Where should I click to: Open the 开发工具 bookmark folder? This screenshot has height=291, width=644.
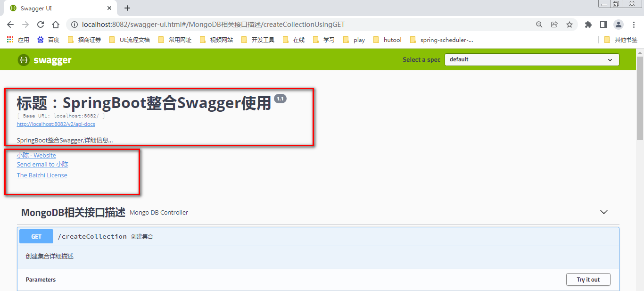(257, 40)
